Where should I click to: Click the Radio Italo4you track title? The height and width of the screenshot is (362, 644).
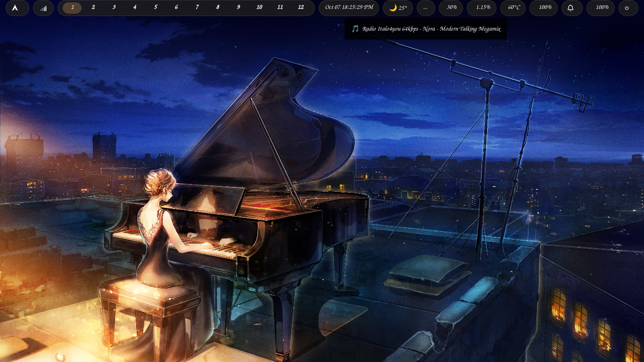point(431,29)
